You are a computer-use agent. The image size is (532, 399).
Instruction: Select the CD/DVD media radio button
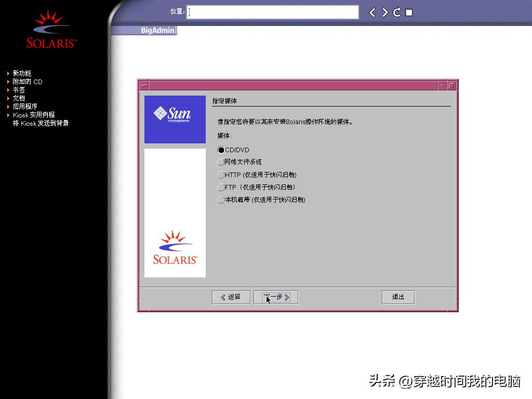(221, 149)
